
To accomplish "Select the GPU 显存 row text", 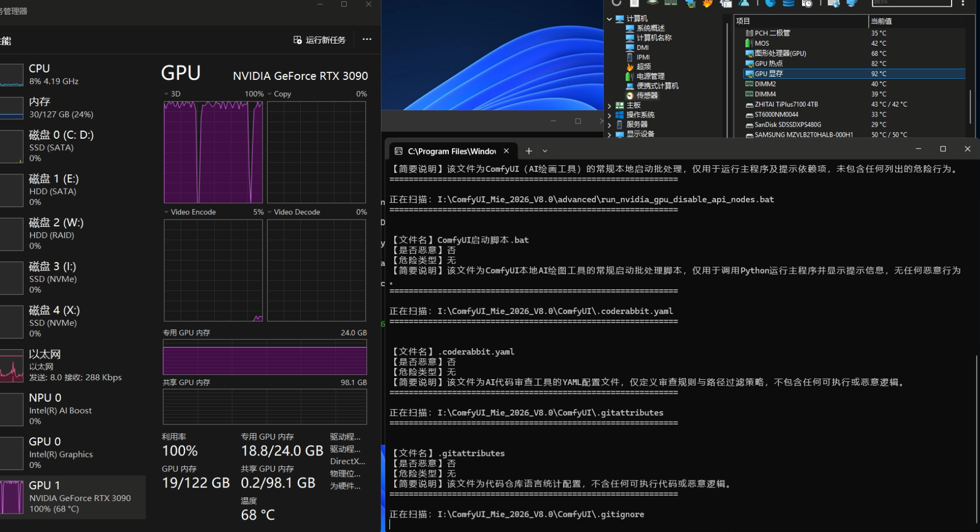I will (x=769, y=74).
